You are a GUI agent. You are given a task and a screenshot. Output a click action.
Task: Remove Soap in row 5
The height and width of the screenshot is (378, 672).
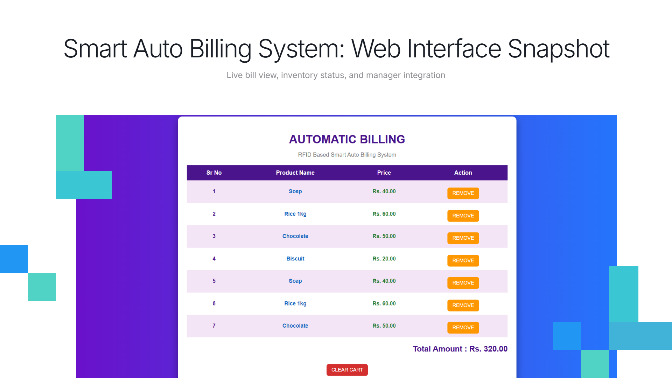click(x=463, y=283)
